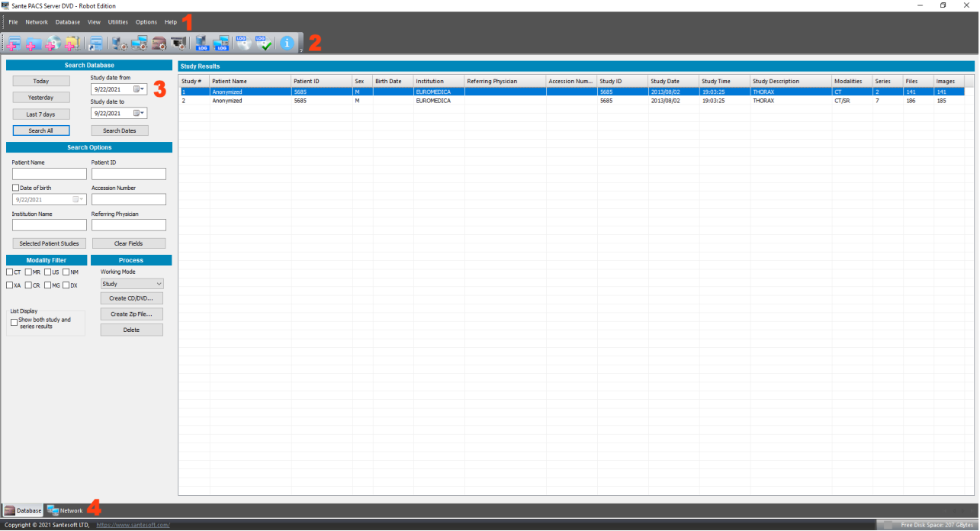Screen dimensions: 980x531
Task: Open the Utilities menu
Action: pos(118,22)
